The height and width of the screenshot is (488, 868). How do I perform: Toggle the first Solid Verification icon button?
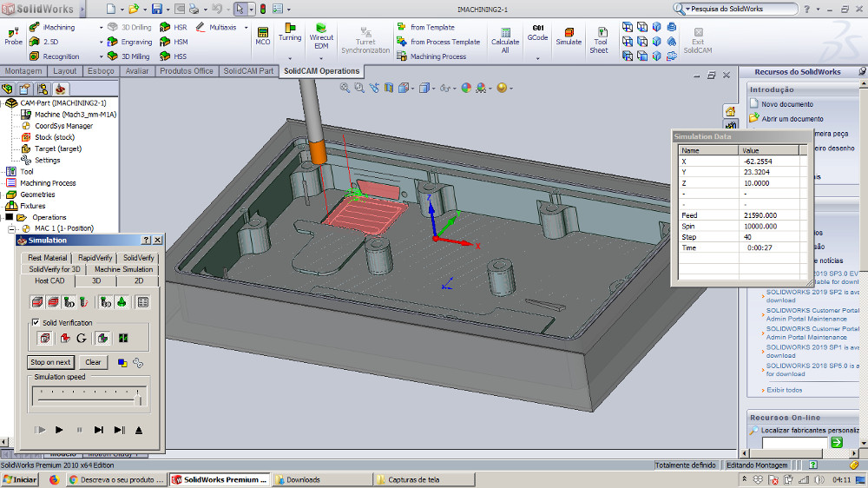point(45,338)
